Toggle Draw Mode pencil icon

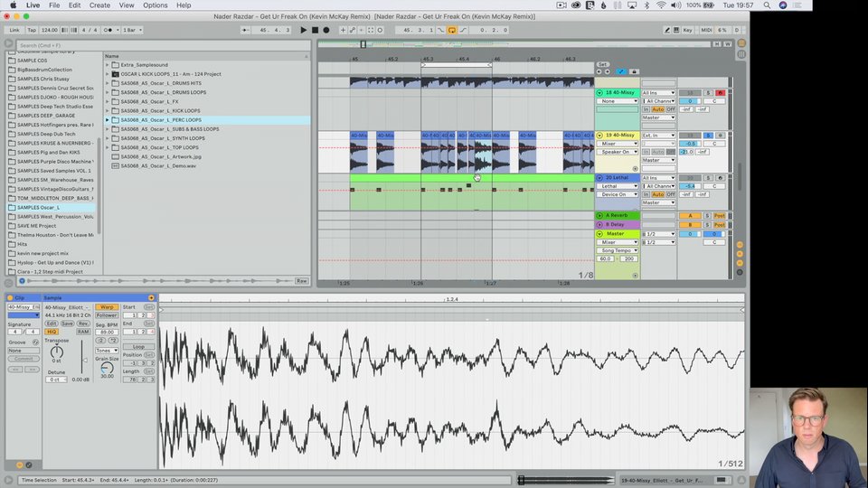click(x=667, y=30)
